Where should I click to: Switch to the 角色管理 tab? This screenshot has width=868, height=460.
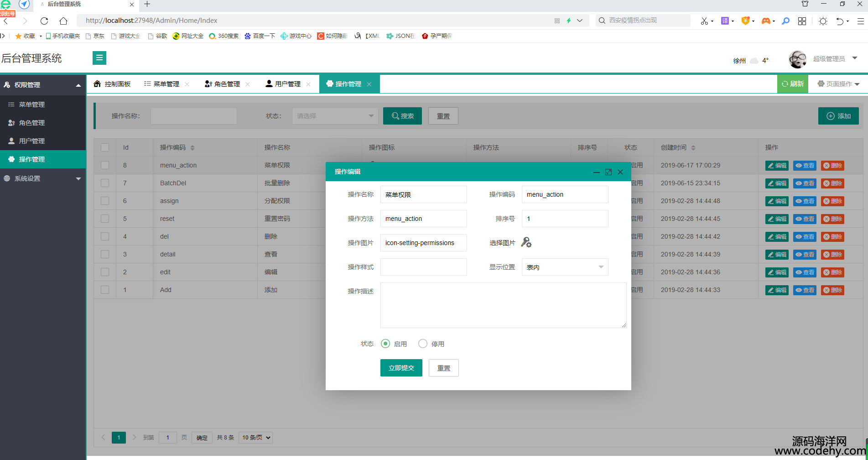tap(223, 84)
